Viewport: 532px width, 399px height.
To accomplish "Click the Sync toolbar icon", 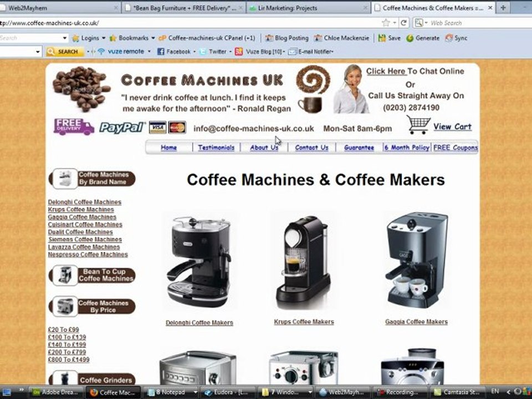I will (456, 38).
